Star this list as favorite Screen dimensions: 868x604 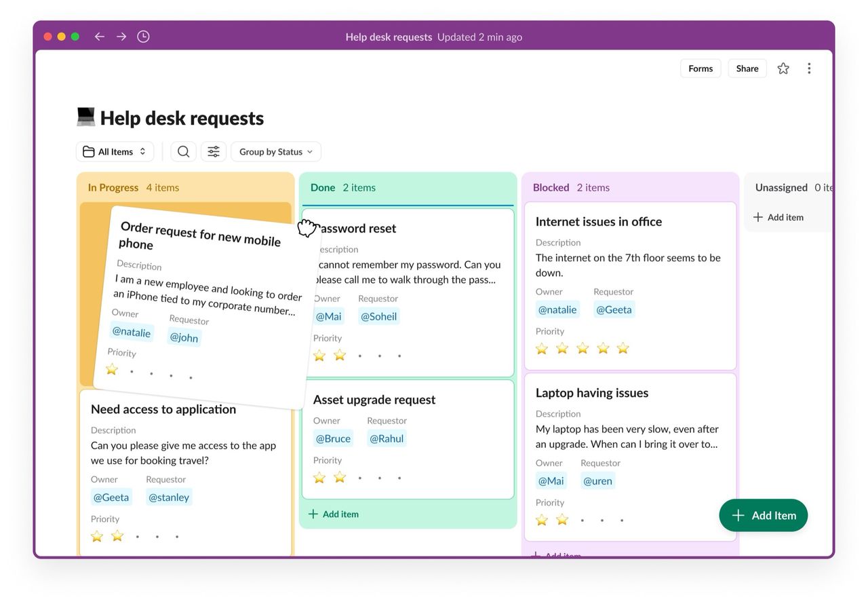point(783,69)
